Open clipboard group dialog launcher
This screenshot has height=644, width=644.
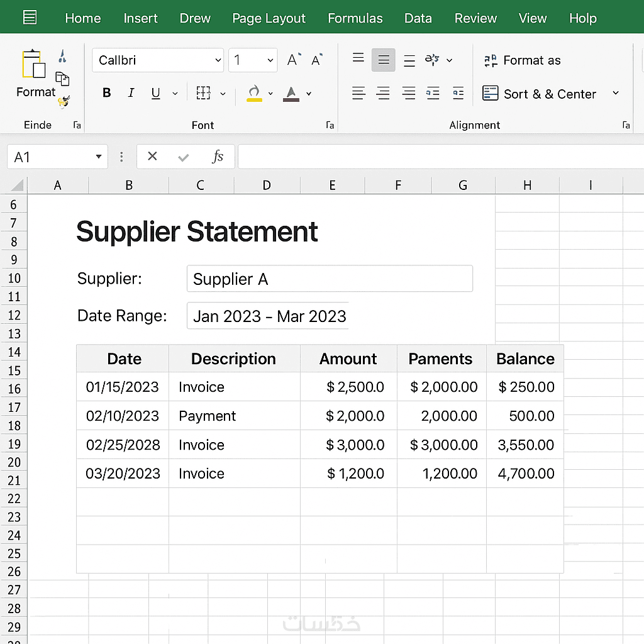(x=77, y=125)
